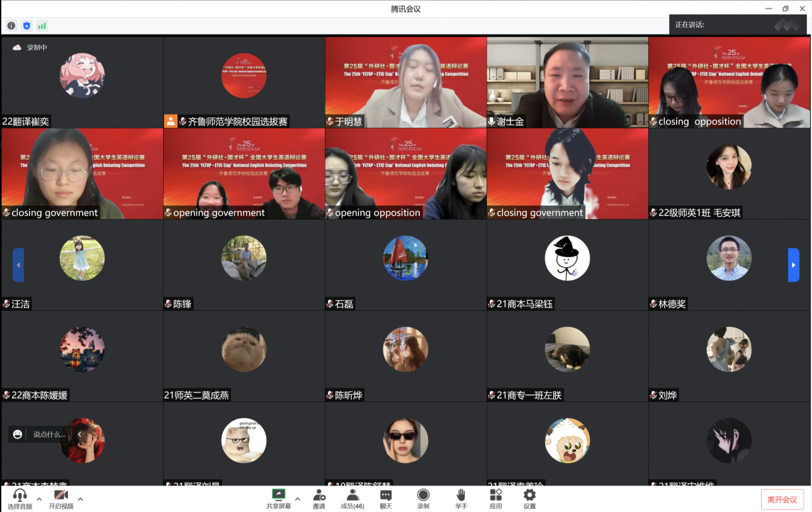Turn on camera with 开启视频
This screenshot has height=512, width=812.
pos(61,499)
